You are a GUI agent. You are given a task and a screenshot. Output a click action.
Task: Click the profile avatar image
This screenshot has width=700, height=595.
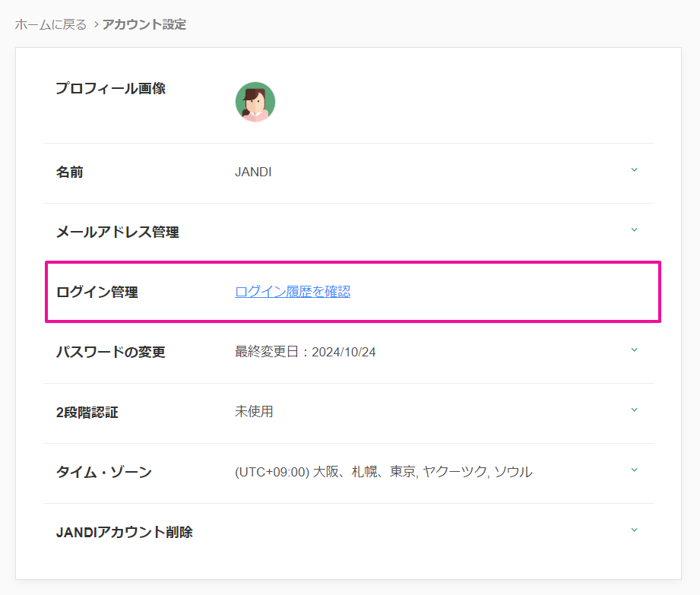tap(255, 102)
